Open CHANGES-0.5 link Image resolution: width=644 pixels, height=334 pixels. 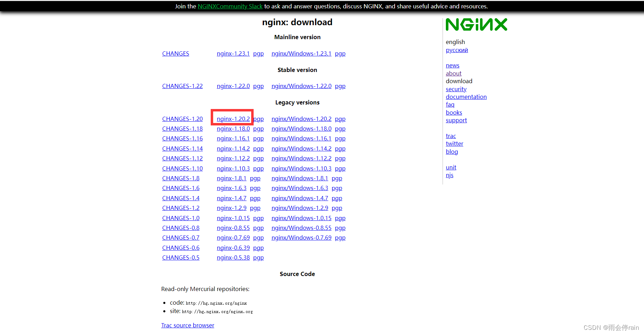point(181,257)
